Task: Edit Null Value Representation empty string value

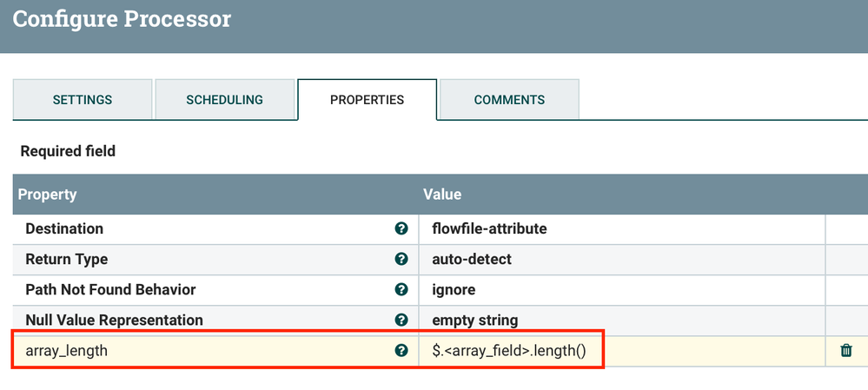Action: 474,320
